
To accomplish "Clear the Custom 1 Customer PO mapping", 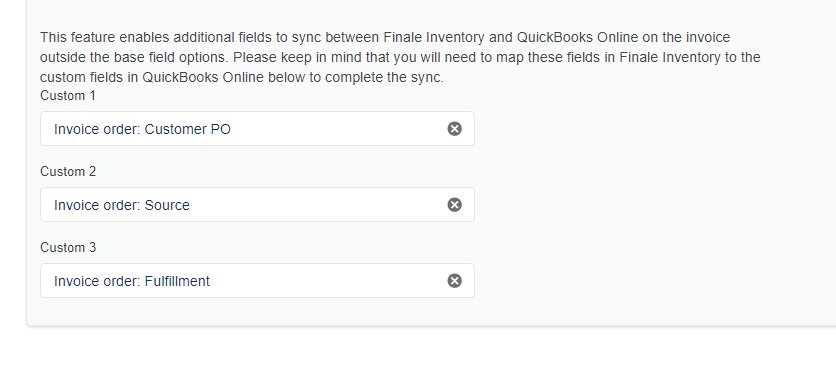I will pos(454,129).
